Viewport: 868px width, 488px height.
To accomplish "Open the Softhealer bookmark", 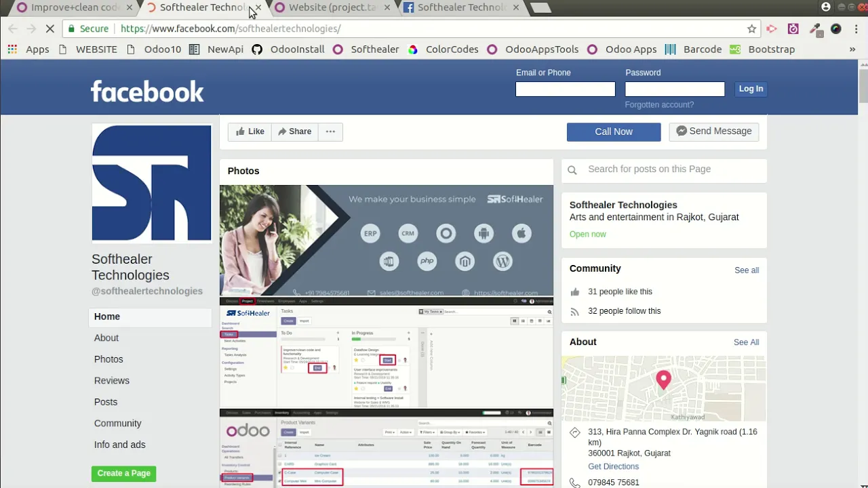I will click(366, 49).
